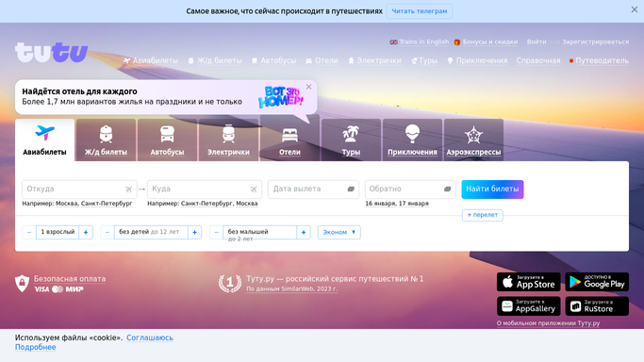This screenshot has height=362, width=644.
Task: Switch to the Электрички icon tab
Action: pyautogui.click(x=228, y=140)
